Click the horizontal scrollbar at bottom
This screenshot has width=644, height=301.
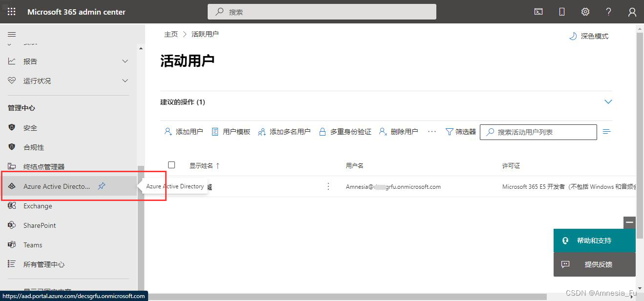click(347, 297)
